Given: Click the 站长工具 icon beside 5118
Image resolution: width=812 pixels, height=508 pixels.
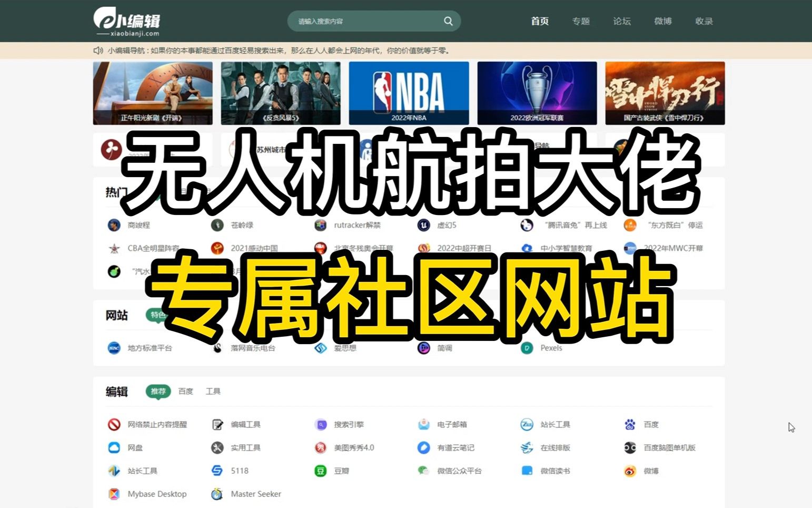Looking at the screenshot, I should 114,471.
